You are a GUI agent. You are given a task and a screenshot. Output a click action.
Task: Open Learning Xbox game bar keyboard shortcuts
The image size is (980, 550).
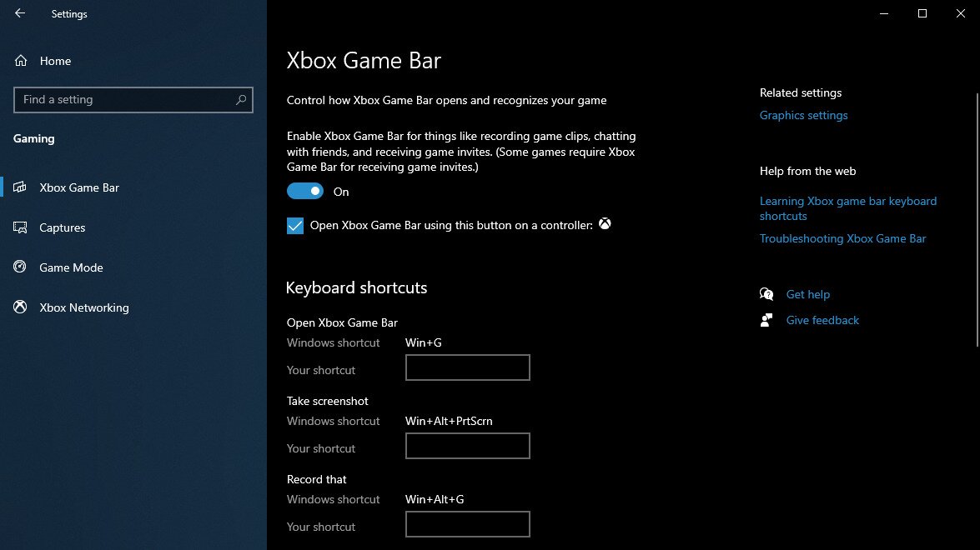pyautogui.click(x=847, y=208)
